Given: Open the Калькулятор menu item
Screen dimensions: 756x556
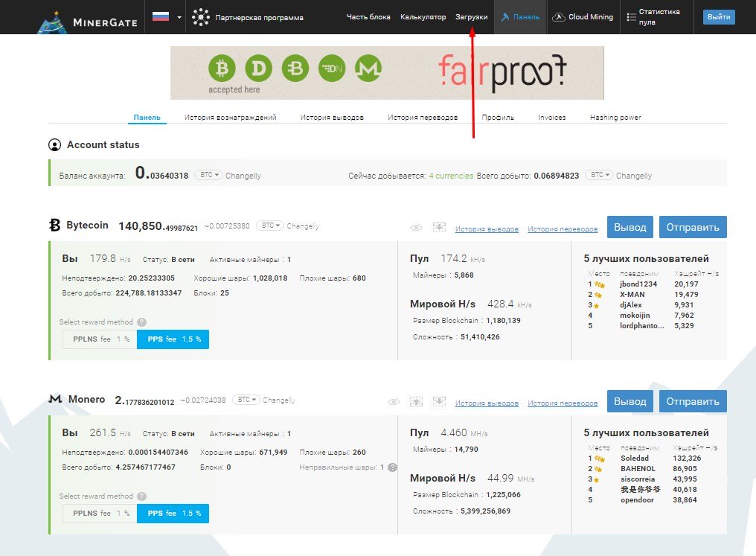Looking at the screenshot, I should [423, 17].
